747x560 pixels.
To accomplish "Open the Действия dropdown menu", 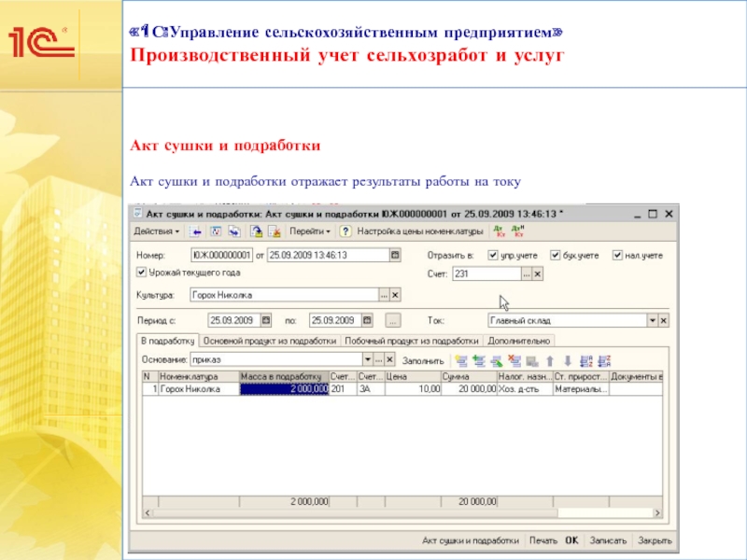I will [157, 231].
